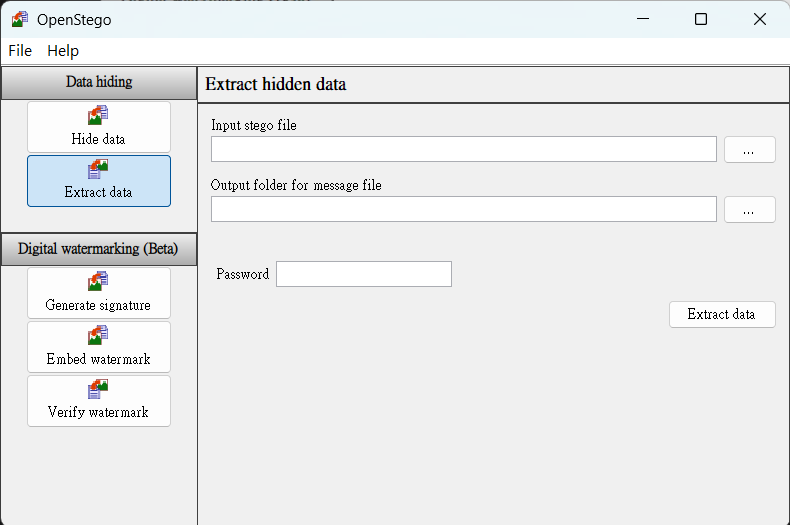This screenshot has width=790, height=525.
Task: Maximize the OpenStego window
Action: [x=701, y=19]
